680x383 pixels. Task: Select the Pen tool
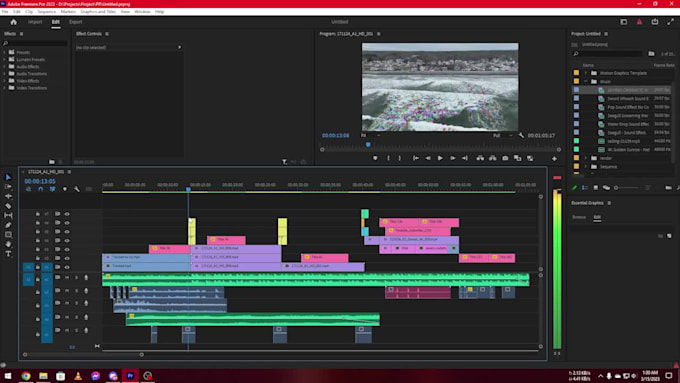[x=8, y=225]
